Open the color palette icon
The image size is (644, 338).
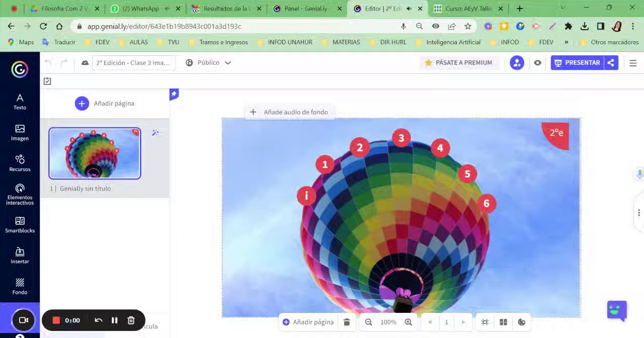[522, 322]
